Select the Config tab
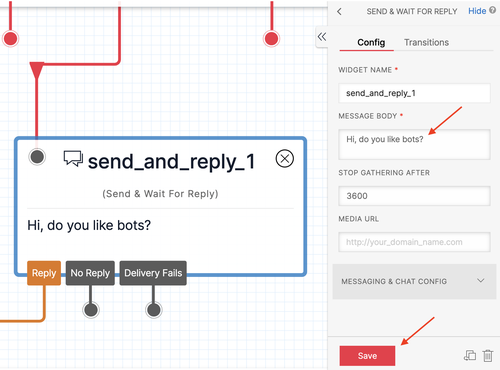This screenshot has height=370, width=500. 371,42
